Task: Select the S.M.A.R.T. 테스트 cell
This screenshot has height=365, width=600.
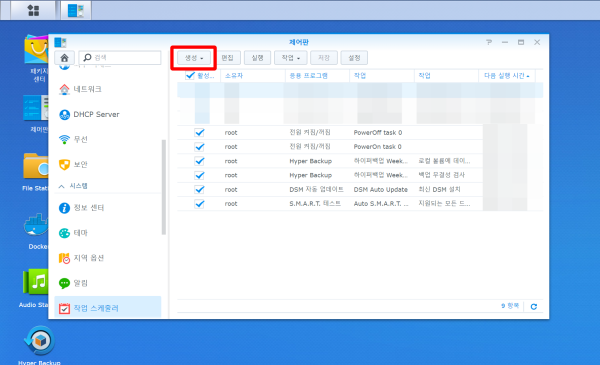Action: point(315,204)
